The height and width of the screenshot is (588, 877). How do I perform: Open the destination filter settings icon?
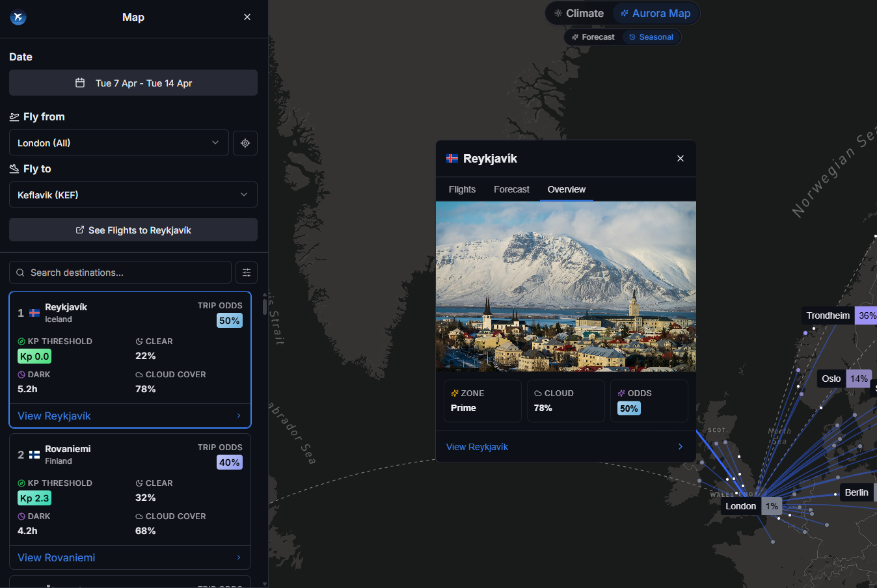coord(246,272)
